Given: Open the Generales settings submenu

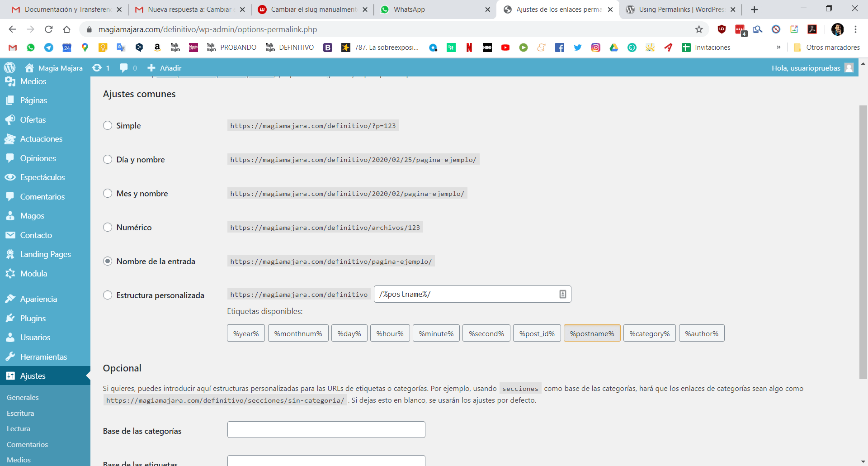Looking at the screenshot, I should tap(23, 397).
